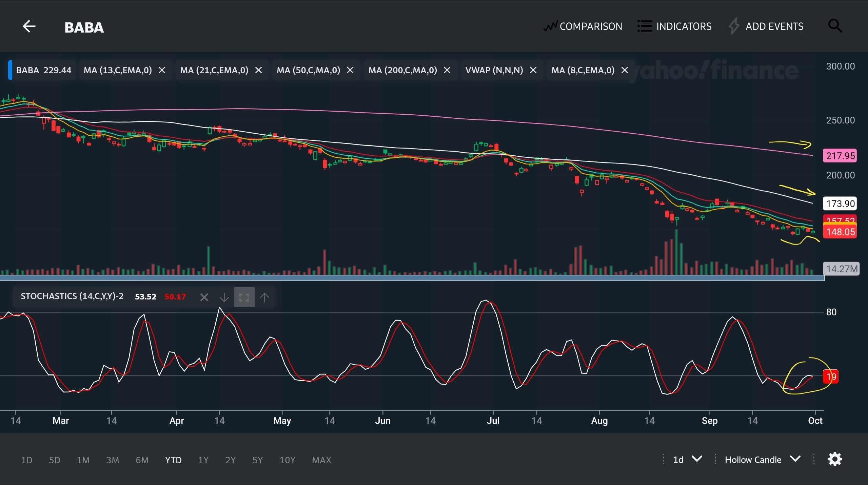The image size is (868, 485).
Task: Move the Stochastics panel down
Action: (224, 297)
